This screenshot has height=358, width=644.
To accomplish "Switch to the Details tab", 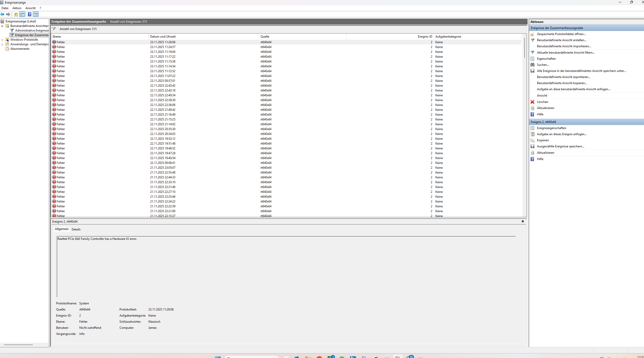I will point(76,229).
